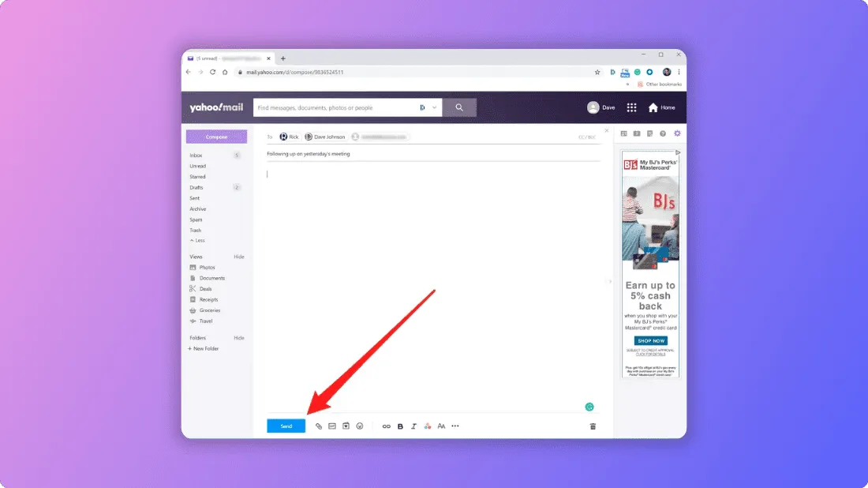This screenshot has height=488, width=868.
Task: Send the email
Action: click(x=286, y=426)
